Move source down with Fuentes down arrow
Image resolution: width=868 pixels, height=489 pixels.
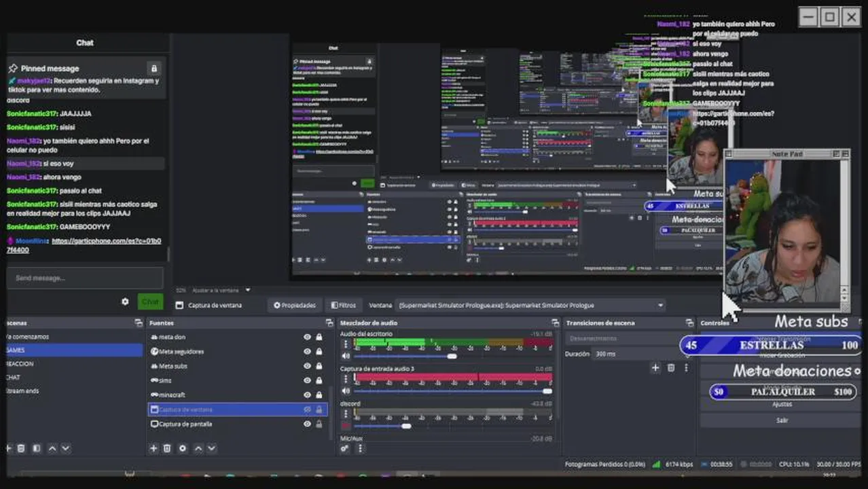(x=211, y=448)
